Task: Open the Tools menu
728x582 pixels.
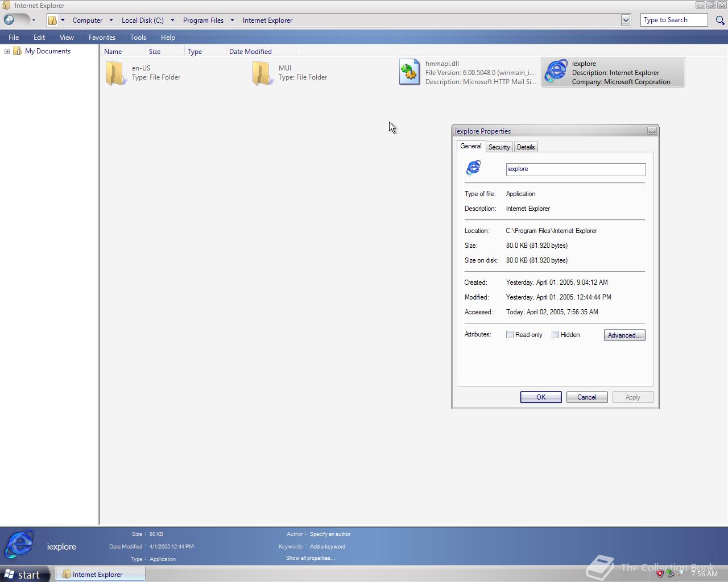Action: click(138, 37)
